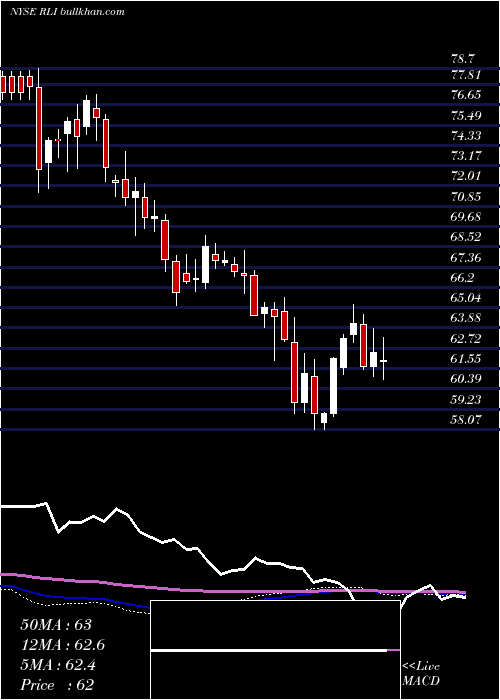Click the 50MA : 63 indicator value
Image resolution: width=500 pixels, height=700 pixels.
[56, 625]
